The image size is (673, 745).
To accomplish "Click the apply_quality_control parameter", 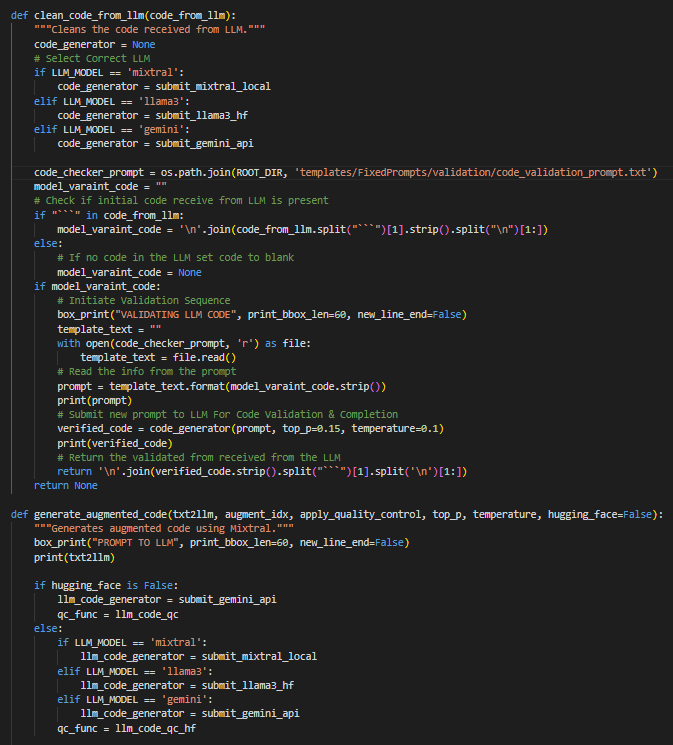I will coord(360,515).
